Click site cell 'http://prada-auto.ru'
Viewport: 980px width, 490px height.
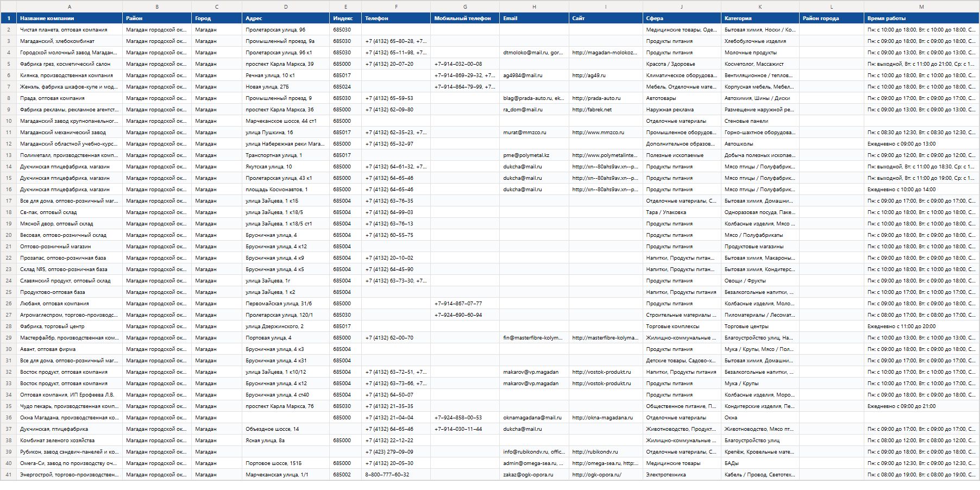click(606, 98)
